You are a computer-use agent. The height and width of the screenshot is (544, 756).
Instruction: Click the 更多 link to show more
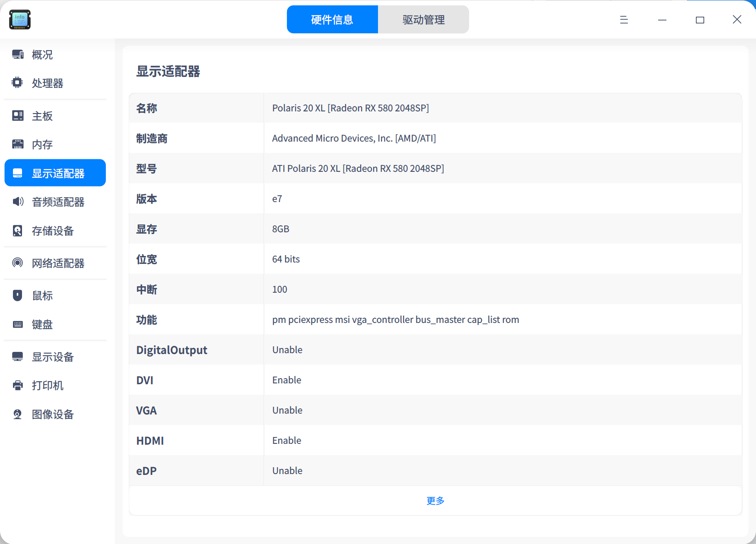click(x=435, y=500)
